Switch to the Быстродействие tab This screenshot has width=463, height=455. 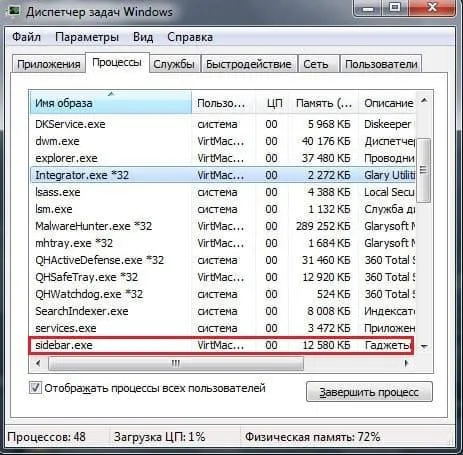coord(249,64)
